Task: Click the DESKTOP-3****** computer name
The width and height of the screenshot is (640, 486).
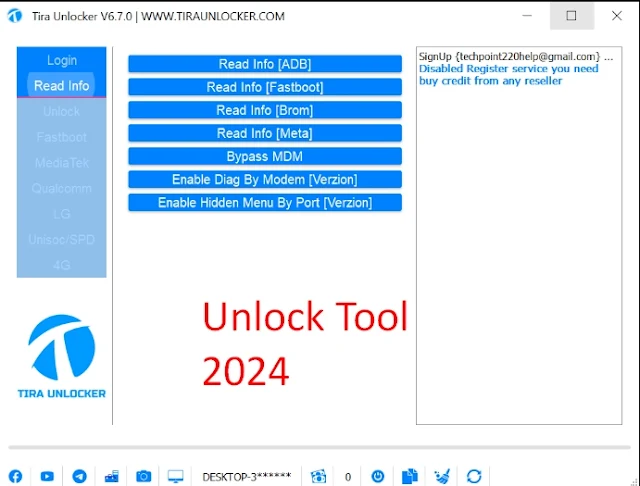Action: [247, 477]
